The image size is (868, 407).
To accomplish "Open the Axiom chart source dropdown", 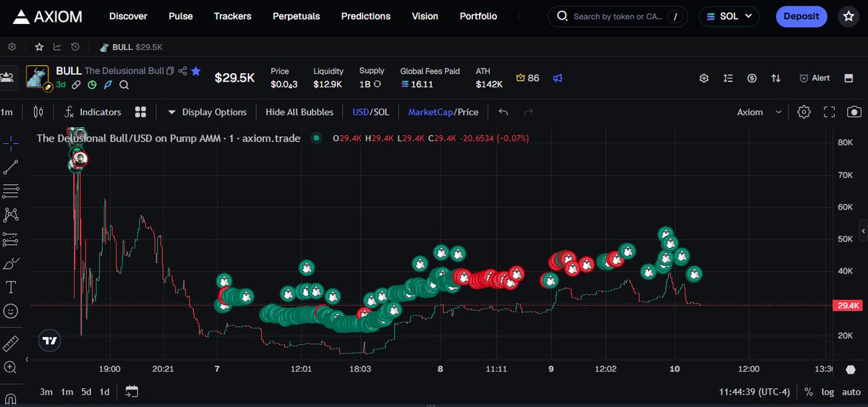I will [759, 112].
